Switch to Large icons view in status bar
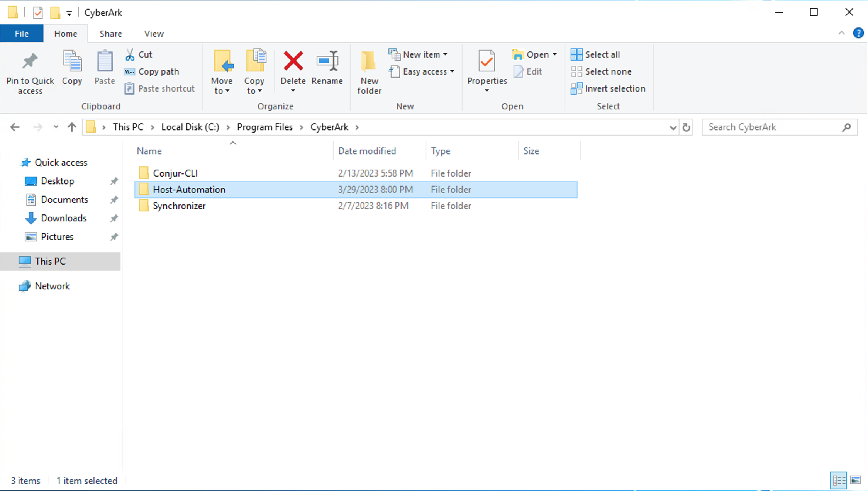This screenshot has height=491, width=868. coord(856,480)
